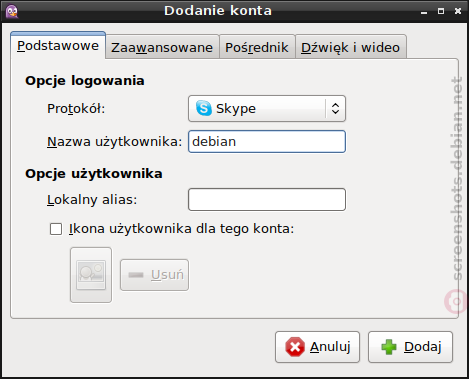The width and height of the screenshot is (469, 379).
Task: Cancel with the Anuluj button
Action: pyautogui.click(x=317, y=347)
